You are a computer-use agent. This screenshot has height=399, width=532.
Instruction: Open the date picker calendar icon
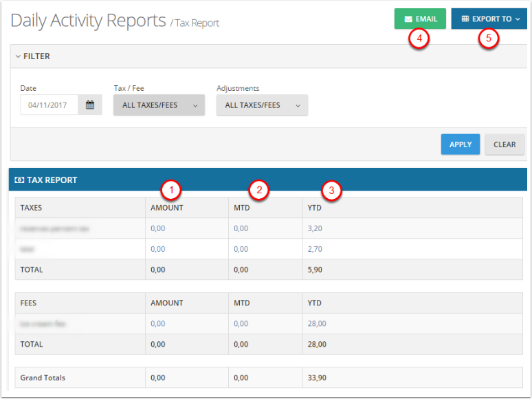pyautogui.click(x=90, y=105)
